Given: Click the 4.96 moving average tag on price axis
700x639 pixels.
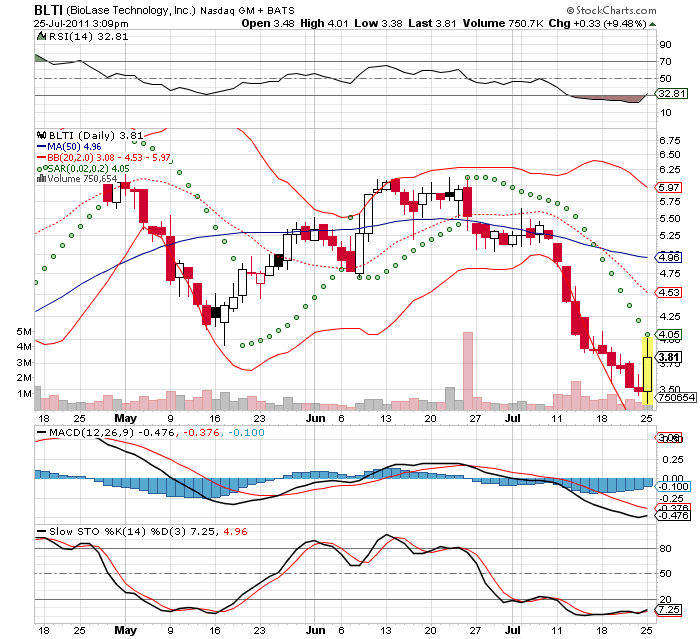Looking at the screenshot, I should (668, 257).
